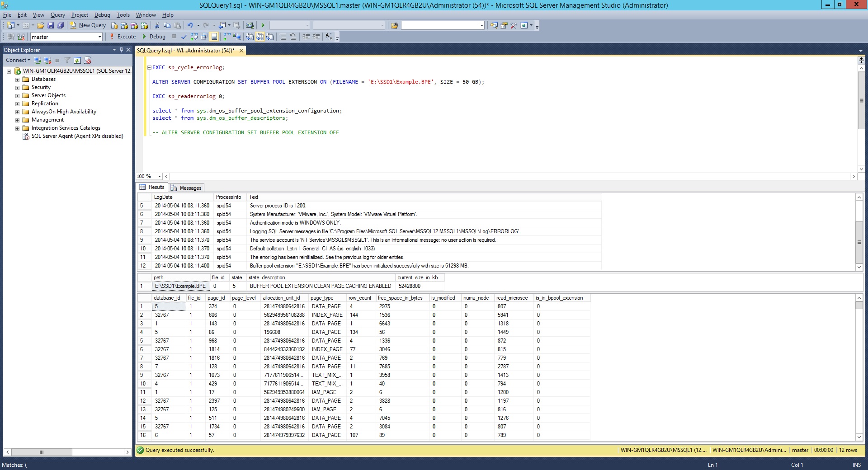The height and width of the screenshot is (470, 868).
Task: Click the Parse query checkmark icon
Action: coord(184,37)
